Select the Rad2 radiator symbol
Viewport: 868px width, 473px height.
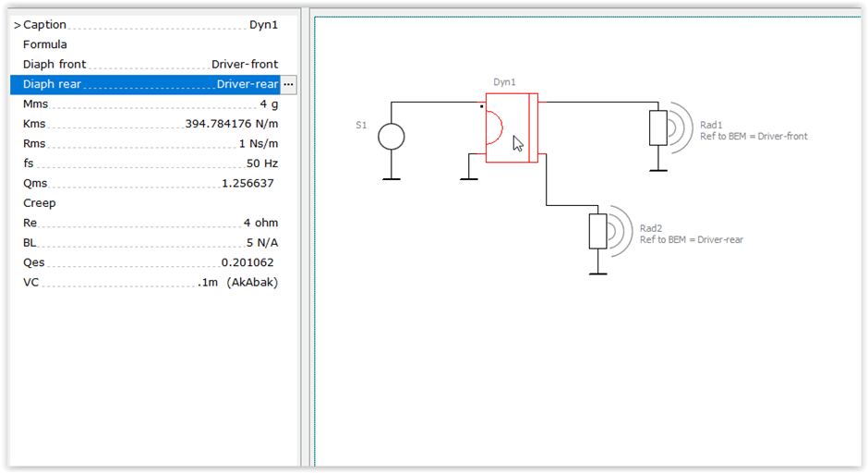tap(598, 231)
